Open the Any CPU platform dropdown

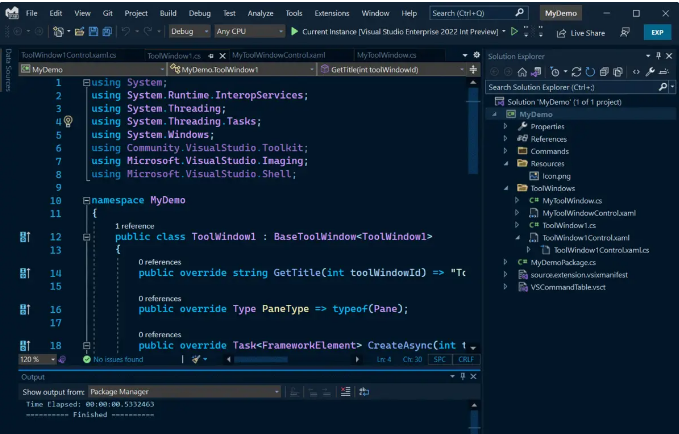coord(249,31)
